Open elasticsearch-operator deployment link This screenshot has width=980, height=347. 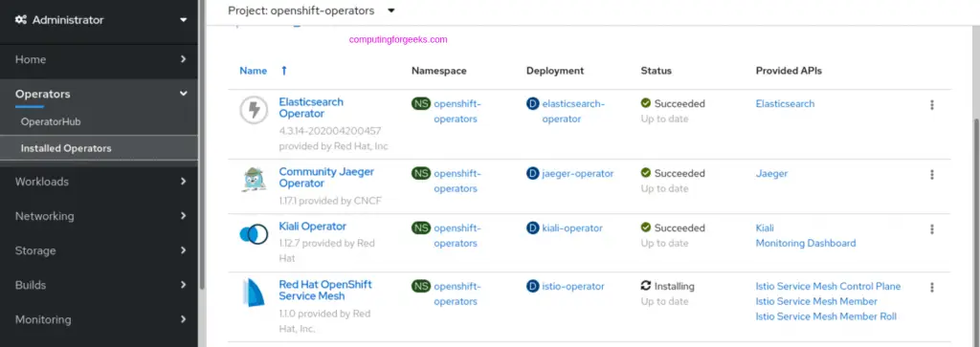click(x=573, y=111)
